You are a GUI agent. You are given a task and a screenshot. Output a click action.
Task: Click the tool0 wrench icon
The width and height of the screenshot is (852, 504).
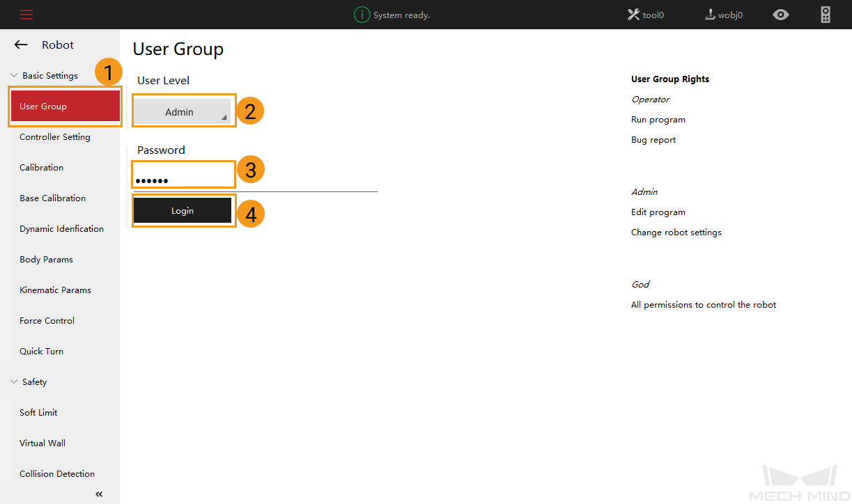(633, 15)
